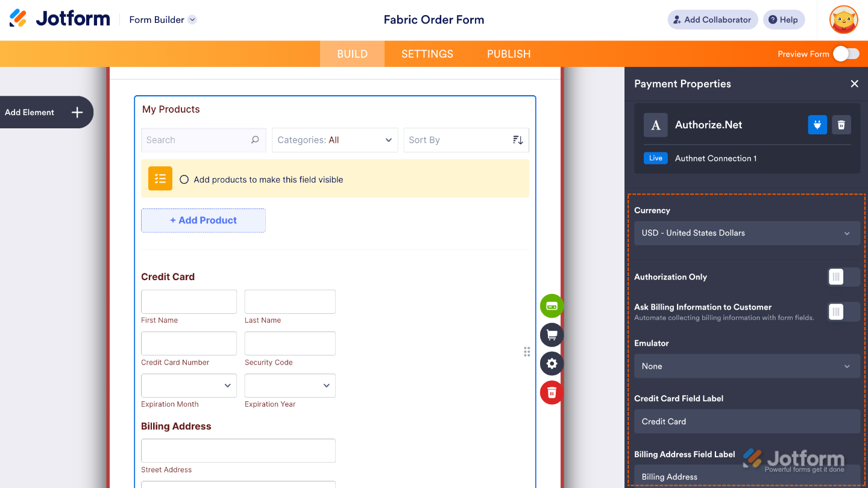Viewport: 868px width, 488px height.
Task: Click the Credit Card Field Label input
Action: click(747, 421)
